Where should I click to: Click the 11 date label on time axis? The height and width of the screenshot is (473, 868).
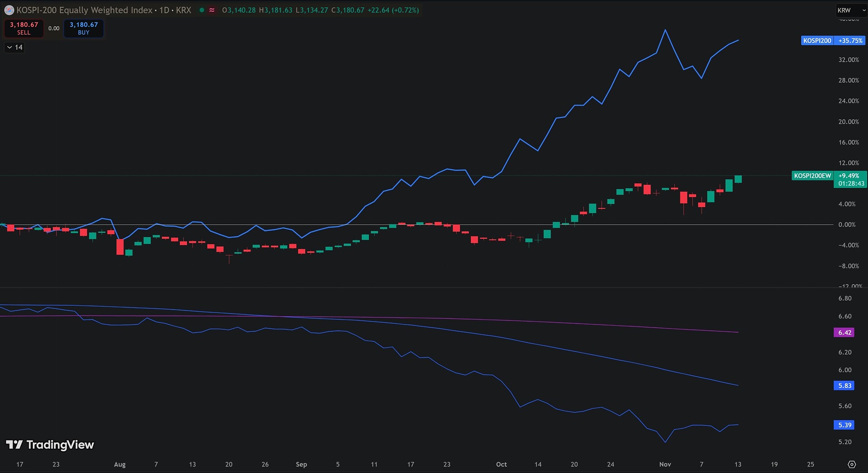point(374,464)
